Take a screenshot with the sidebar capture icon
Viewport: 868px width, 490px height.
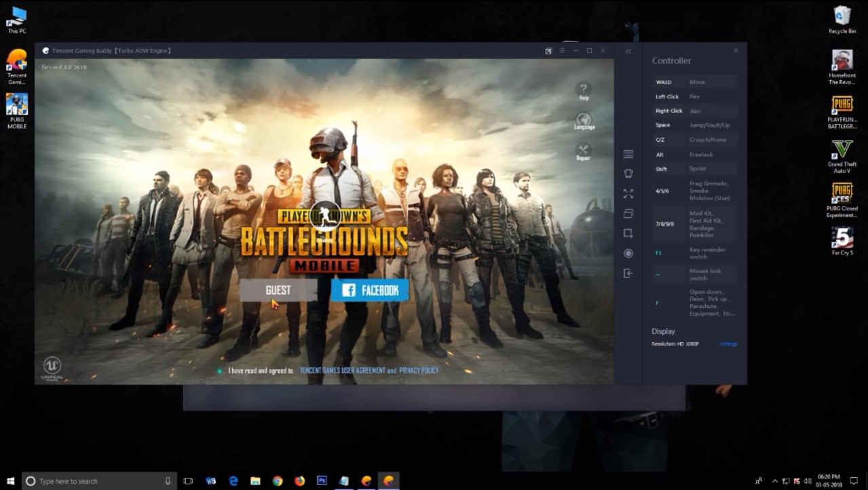pyautogui.click(x=628, y=233)
